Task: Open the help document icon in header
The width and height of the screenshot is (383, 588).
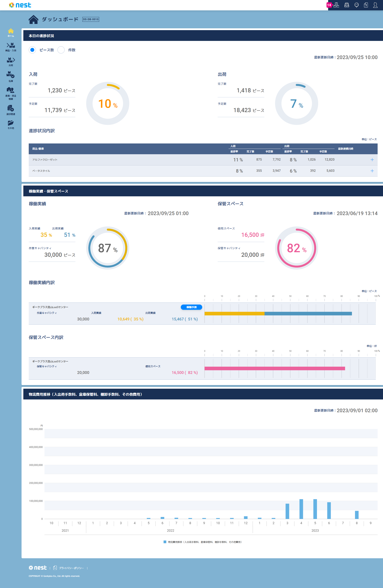Action: pos(366,5)
